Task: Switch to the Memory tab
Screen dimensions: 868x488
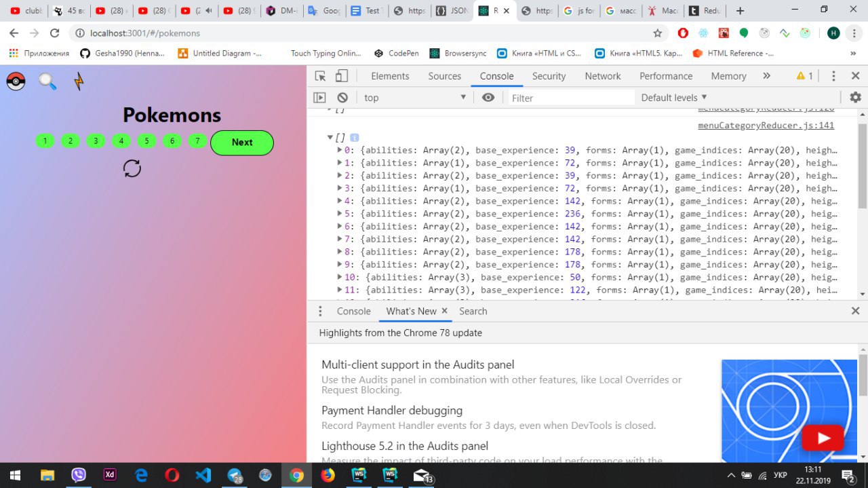Action: pyautogui.click(x=729, y=76)
